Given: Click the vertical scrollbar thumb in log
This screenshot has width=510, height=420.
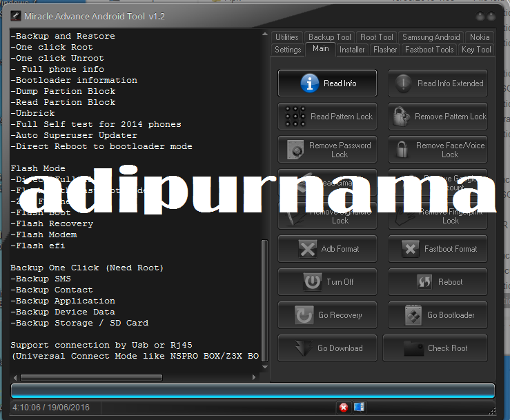Looking at the screenshot, I should pyautogui.click(x=265, y=301).
